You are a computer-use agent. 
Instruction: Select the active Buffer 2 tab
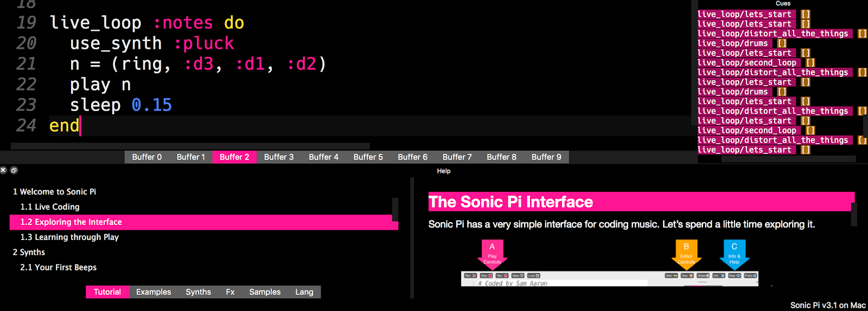point(234,157)
